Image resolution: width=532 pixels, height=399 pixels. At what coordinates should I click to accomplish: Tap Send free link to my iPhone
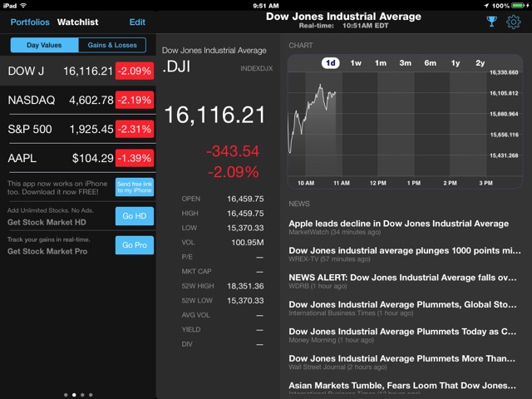[135, 187]
